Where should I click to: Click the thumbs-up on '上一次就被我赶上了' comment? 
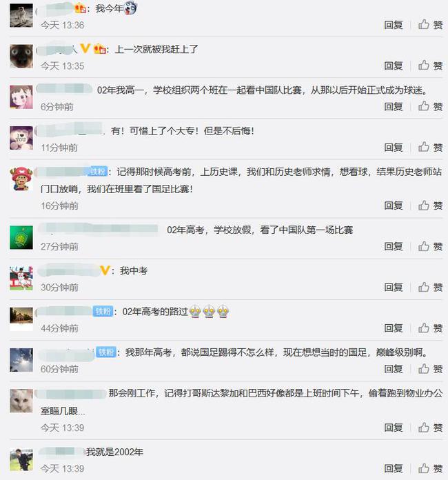click(x=430, y=66)
